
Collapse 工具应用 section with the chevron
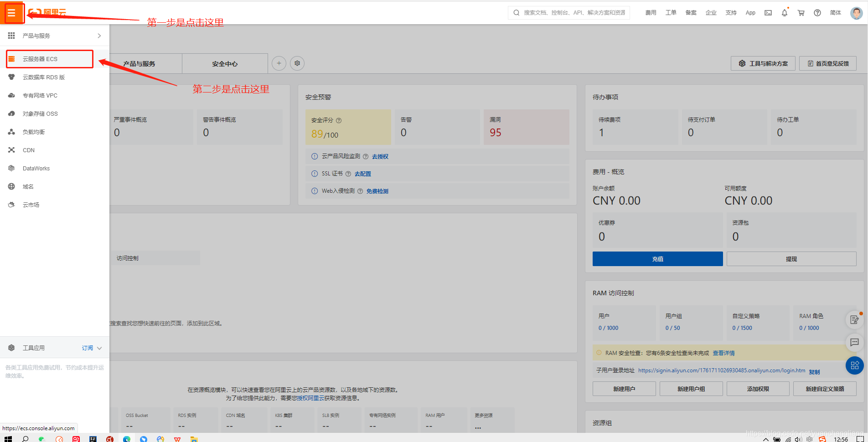coord(99,348)
